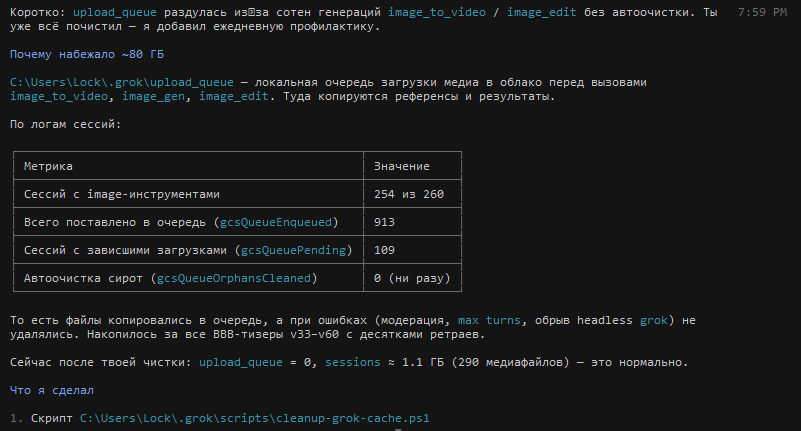
Task: Click 'image_to_video' in the 'Коротко' summary line
Action: [437, 12]
